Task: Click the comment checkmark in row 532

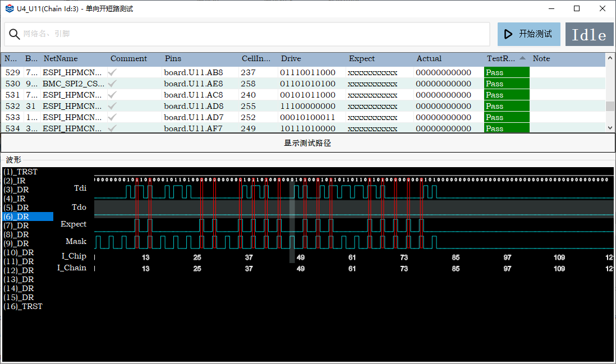Action: coord(112,106)
